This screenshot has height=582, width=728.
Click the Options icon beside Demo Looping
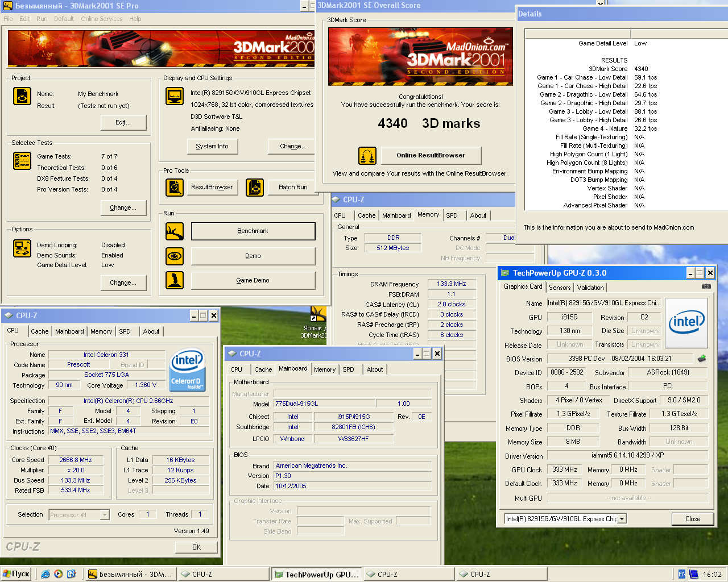coord(22,249)
